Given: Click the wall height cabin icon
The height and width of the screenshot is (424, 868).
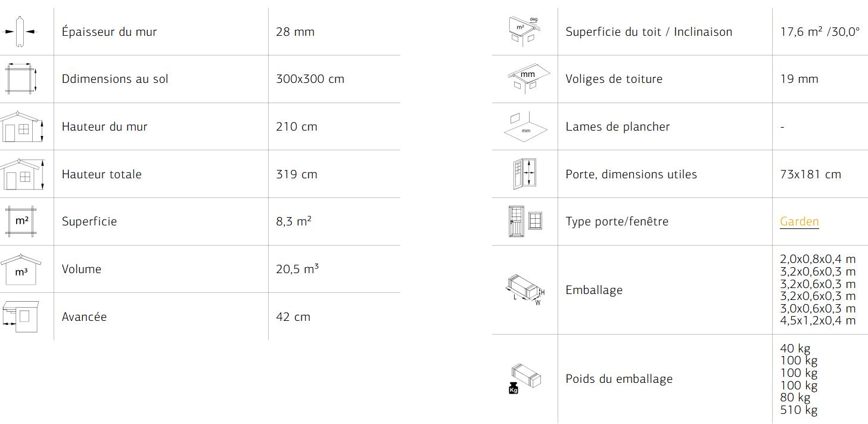Looking at the screenshot, I should 21,126.
